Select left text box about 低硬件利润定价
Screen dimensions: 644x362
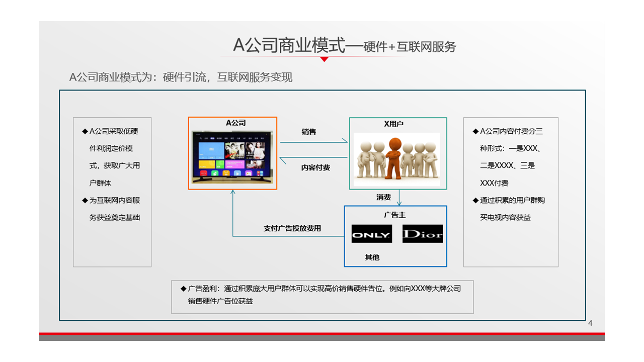pyautogui.click(x=112, y=192)
